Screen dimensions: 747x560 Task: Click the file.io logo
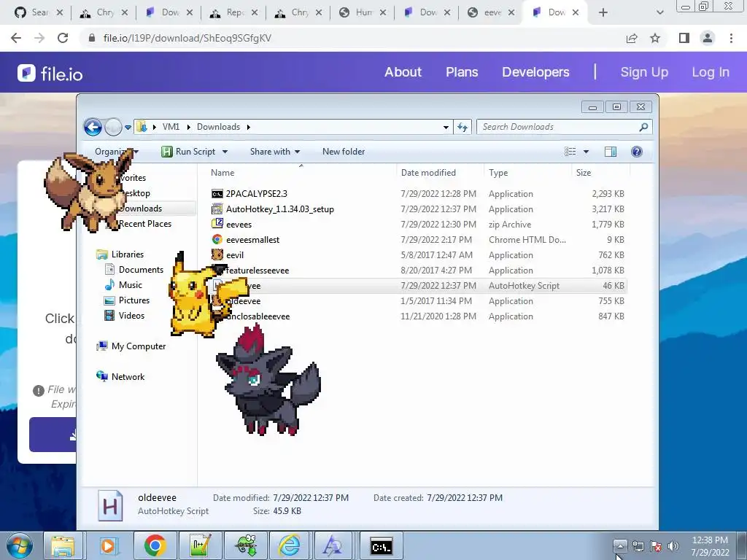(x=50, y=74)
